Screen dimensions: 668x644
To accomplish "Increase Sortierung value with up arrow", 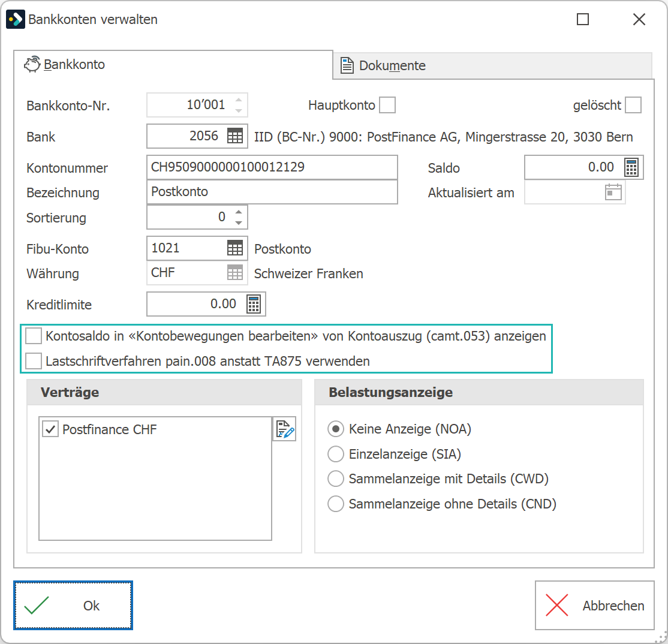I will tap(239, 212).
